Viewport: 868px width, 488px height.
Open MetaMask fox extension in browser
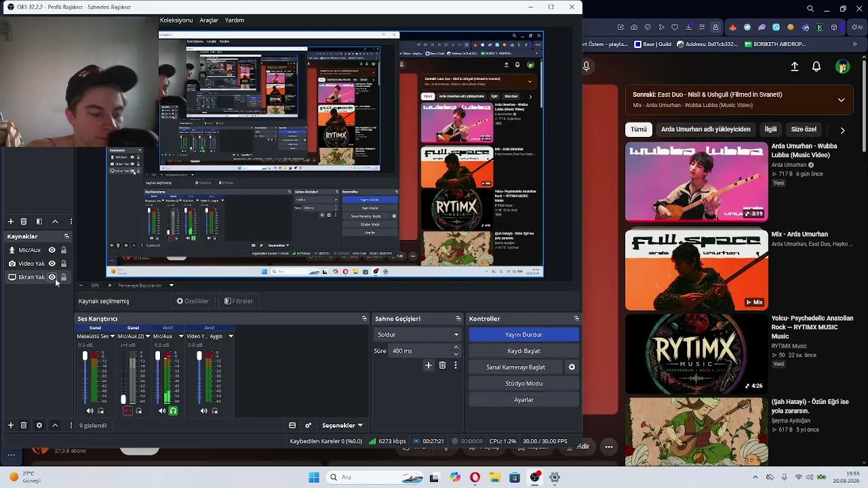[732, 28]
